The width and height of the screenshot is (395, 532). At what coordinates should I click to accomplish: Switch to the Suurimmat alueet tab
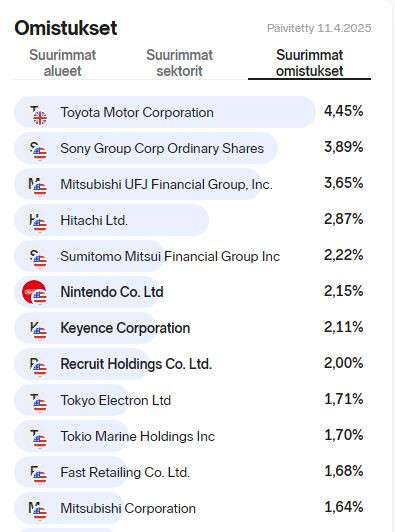click(x=63, y=63)
